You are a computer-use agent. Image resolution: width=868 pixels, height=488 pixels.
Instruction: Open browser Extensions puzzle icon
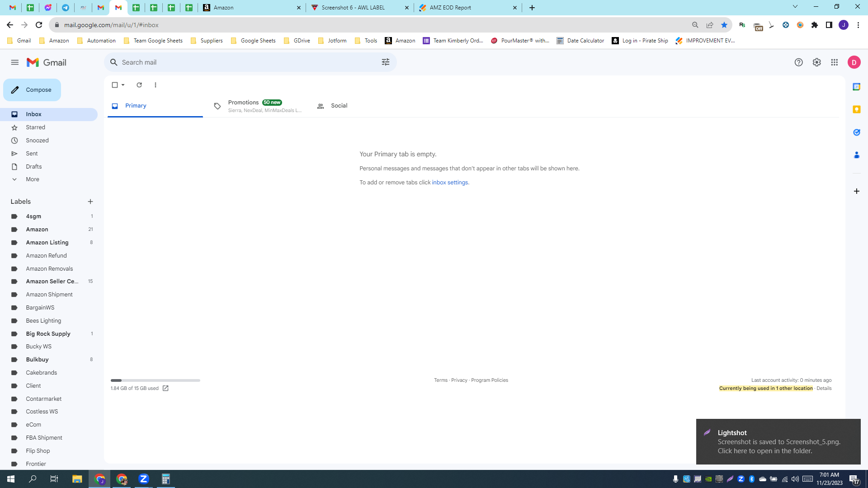pyautogui.click(x=815, y=25)
